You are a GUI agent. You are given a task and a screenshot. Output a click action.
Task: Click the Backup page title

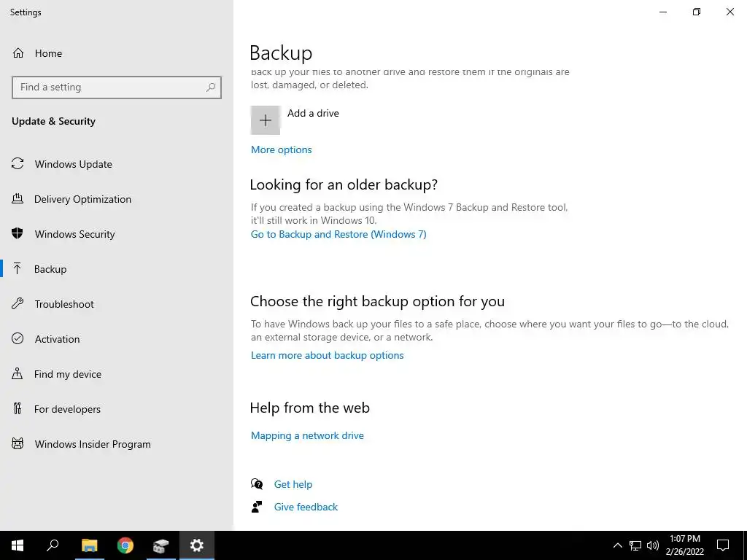tap(281, 52)
